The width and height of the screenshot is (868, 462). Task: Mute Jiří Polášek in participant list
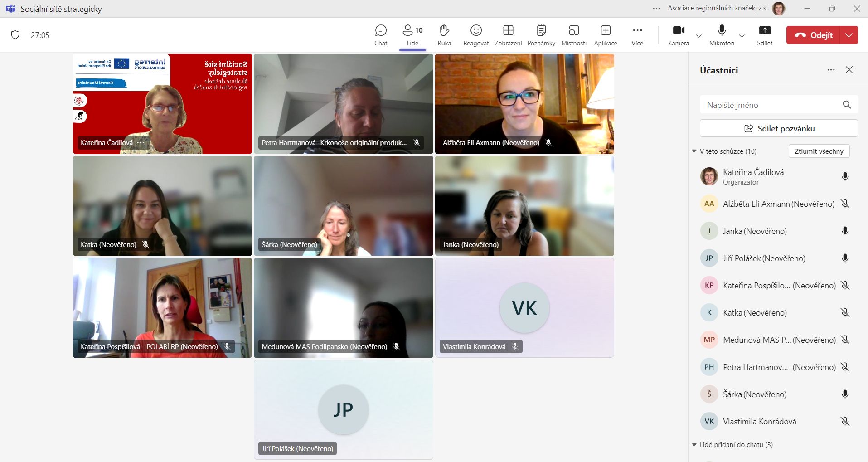(845, 258)
